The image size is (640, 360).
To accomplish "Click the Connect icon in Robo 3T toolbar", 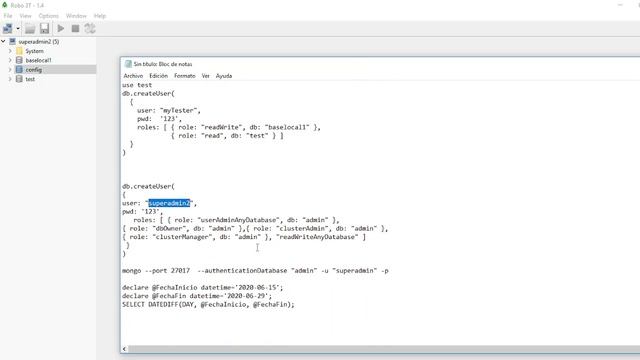I will (7, 29).
